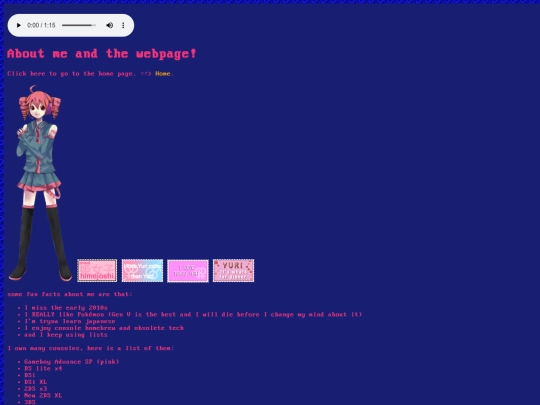The image size is (540, 405).
Task: Click 'I own many consoles' text line
Action: [91, 348]
